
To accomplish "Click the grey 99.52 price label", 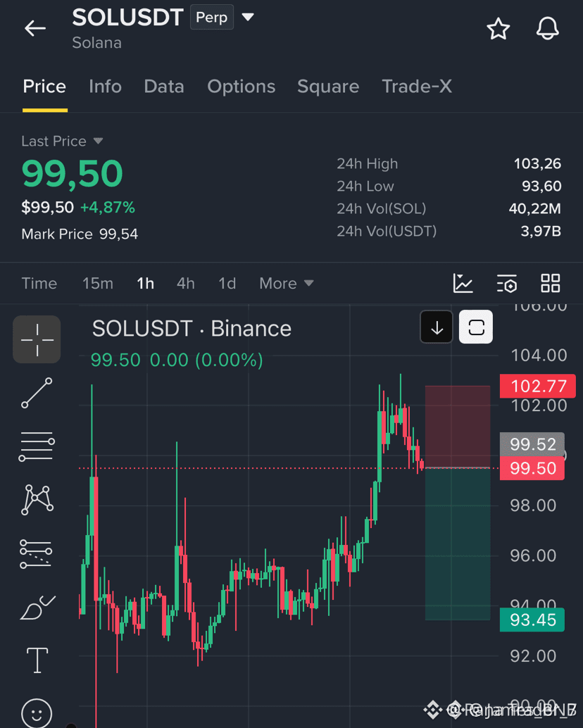I will coord(532,444).
